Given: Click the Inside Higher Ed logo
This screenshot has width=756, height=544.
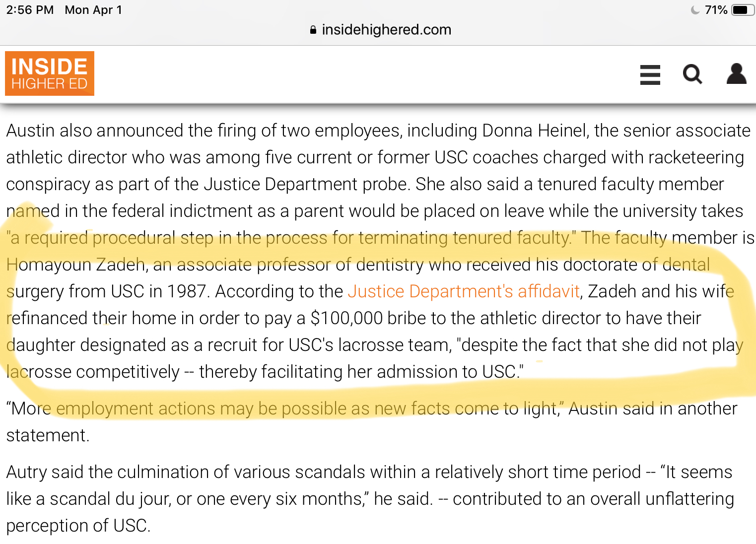Looking at the screenshot, I should 50,73.
